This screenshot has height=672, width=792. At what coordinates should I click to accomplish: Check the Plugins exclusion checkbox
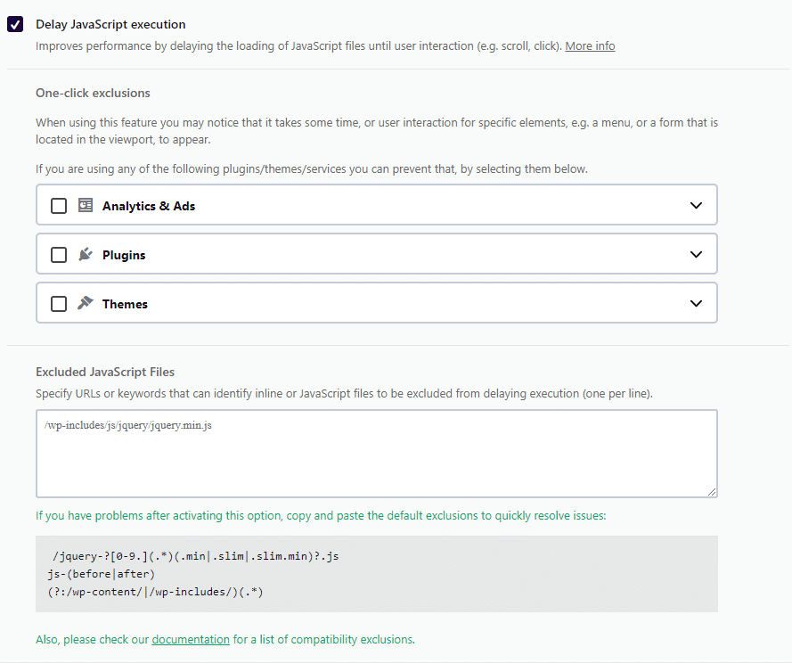click(58, 254)
